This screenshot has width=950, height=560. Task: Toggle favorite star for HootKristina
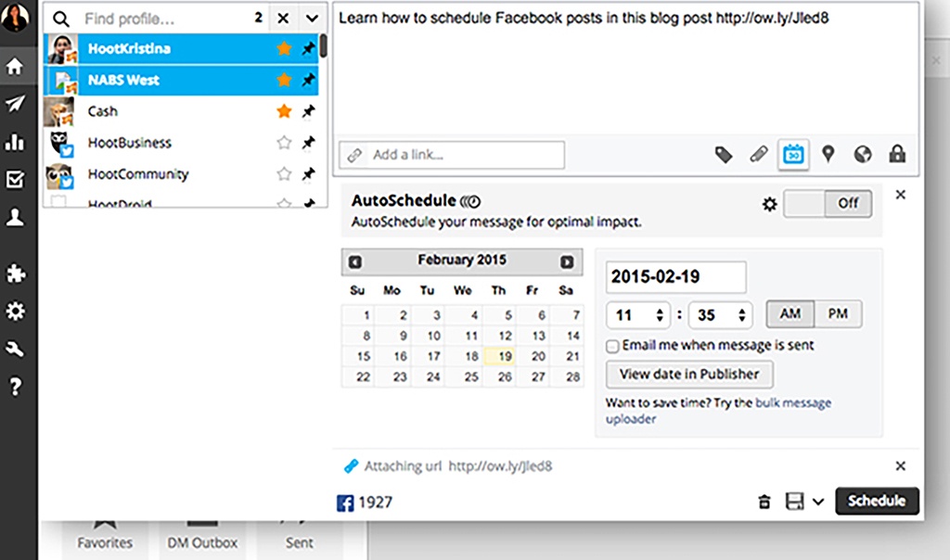284,48
